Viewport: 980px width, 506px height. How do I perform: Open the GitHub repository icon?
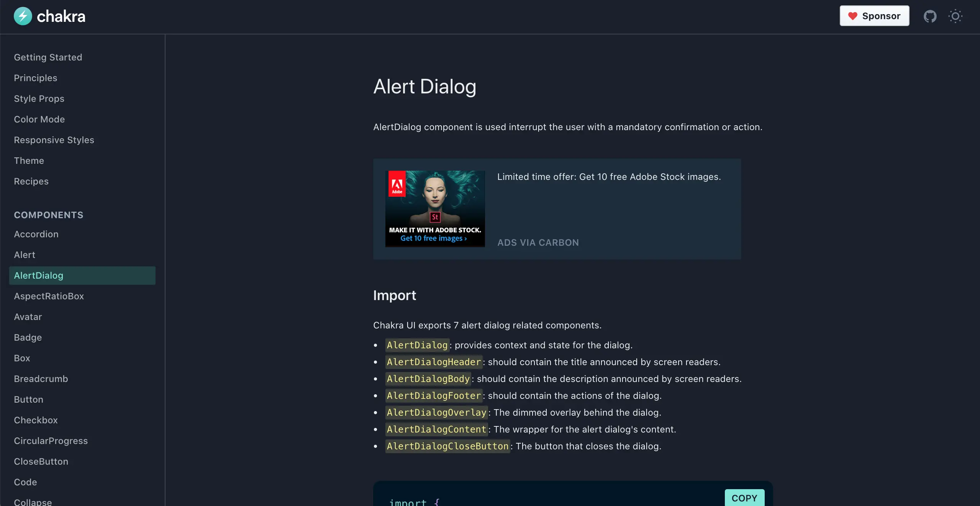pos(930,16)
